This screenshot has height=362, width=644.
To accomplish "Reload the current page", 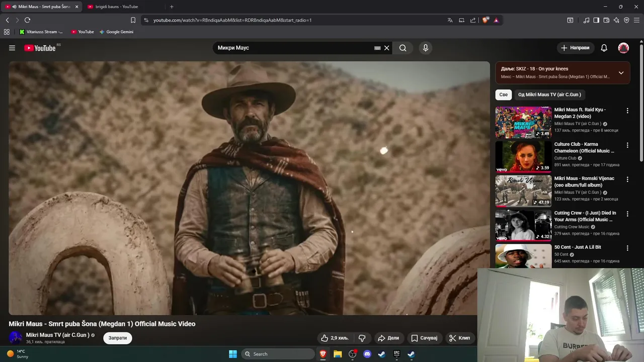I will [27, 20].
